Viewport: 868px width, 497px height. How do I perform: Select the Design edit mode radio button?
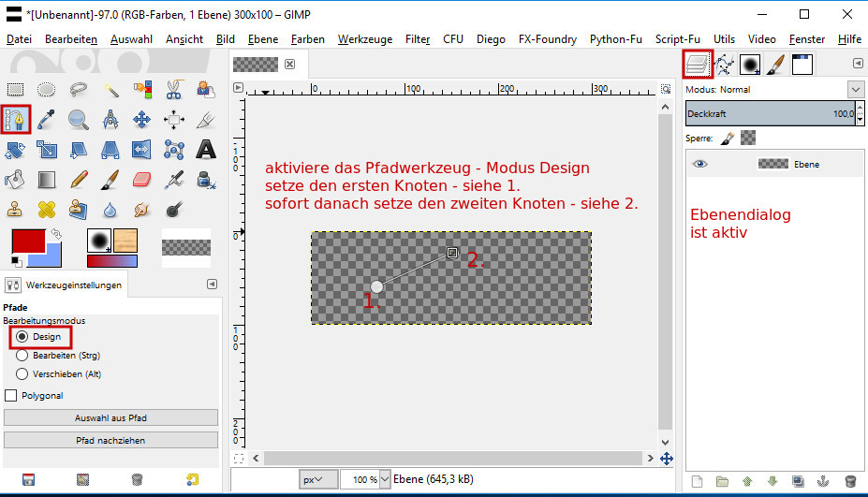pos(22,337)
